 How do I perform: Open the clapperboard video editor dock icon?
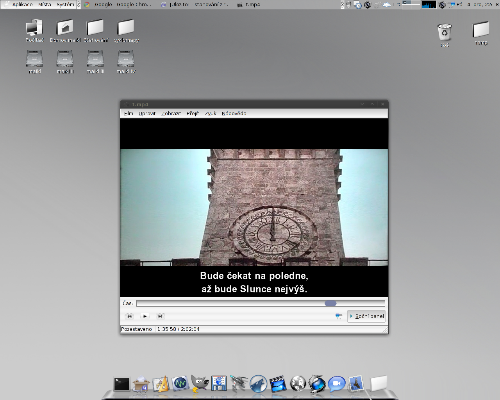(278, 384)
